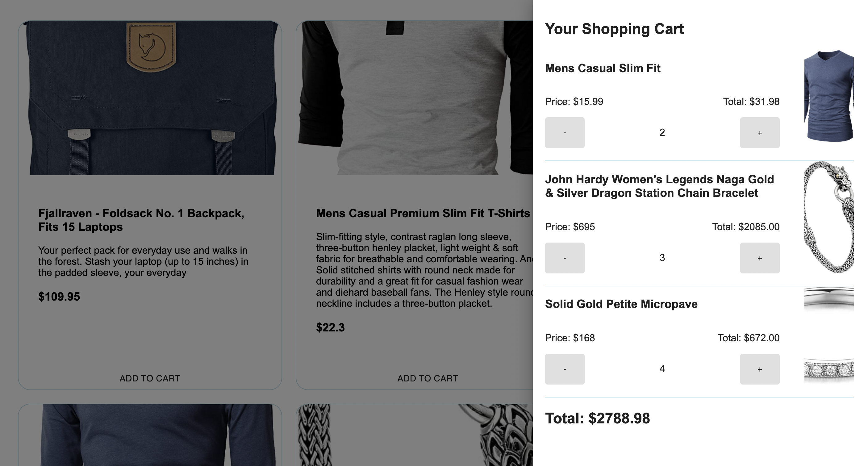
Task: Decrease quantity of Mens Casual Slim Fit
Action: click(x=565, y=132)
